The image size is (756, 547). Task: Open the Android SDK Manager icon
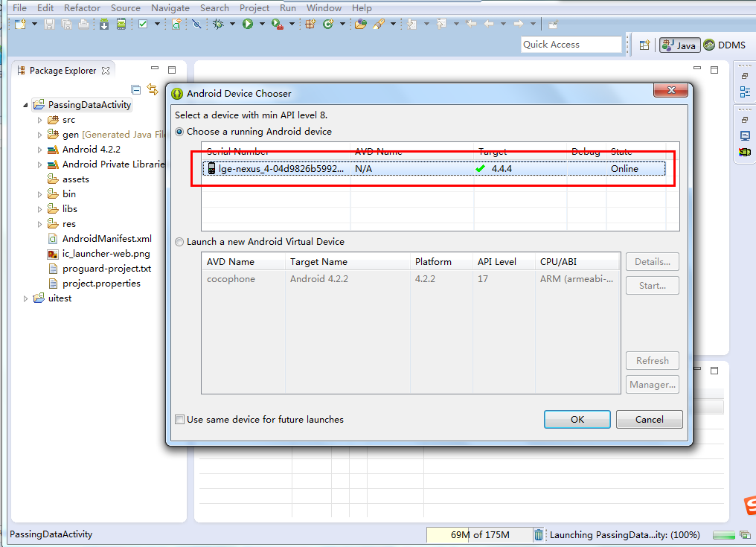(x=104, y=24)
